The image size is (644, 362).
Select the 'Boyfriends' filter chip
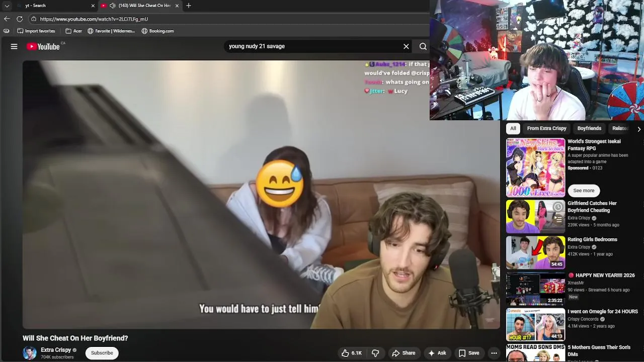point(589,128)
